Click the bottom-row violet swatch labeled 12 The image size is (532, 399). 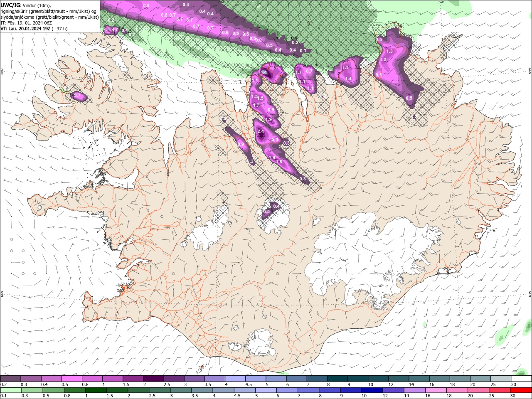pyautogui.click(x=393, y=390)
